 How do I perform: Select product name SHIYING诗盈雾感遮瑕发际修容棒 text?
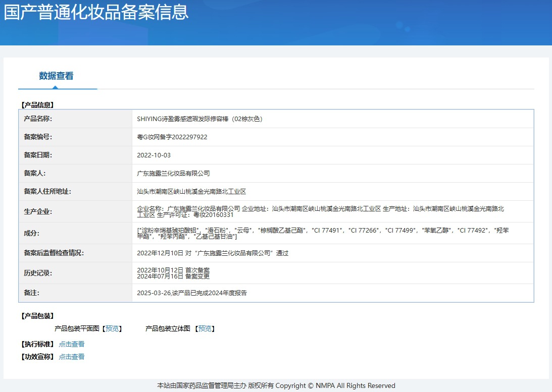(199, 119)
